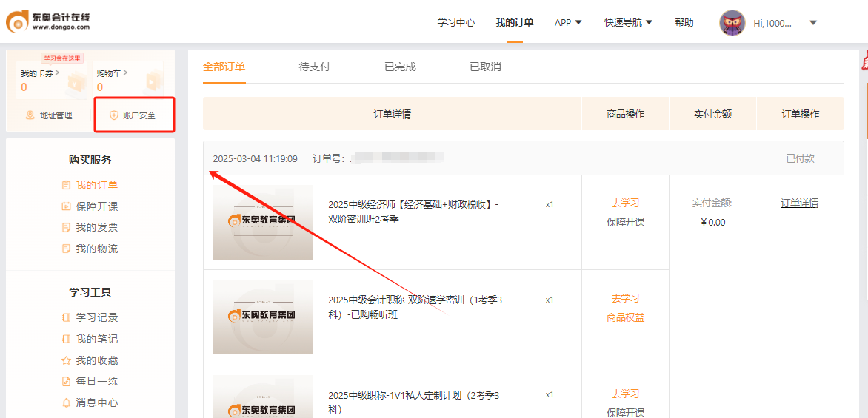Switch to the 待支付 tab
The width and height of the screenshot is (868, 418).
click(314, 67)
